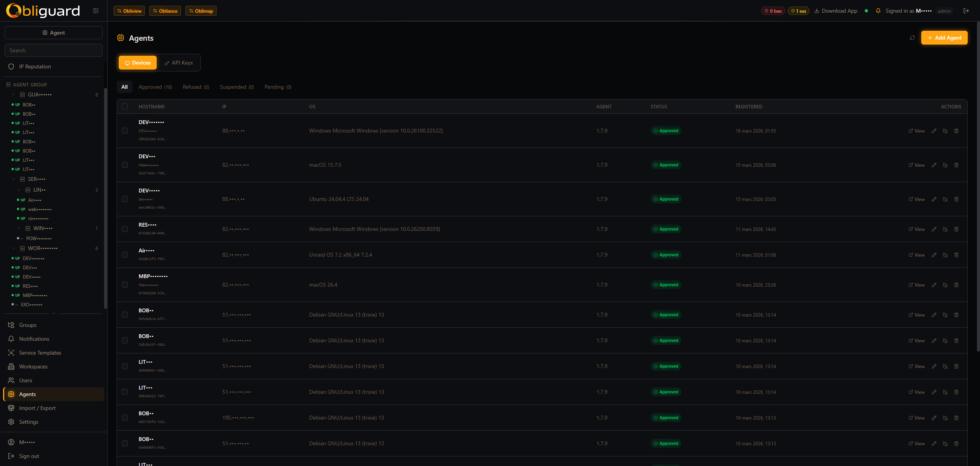Click the refresh icon beside Add Agent
This screenshot has height=466, width=980.
pyautogui.click(x=912, y=38)
